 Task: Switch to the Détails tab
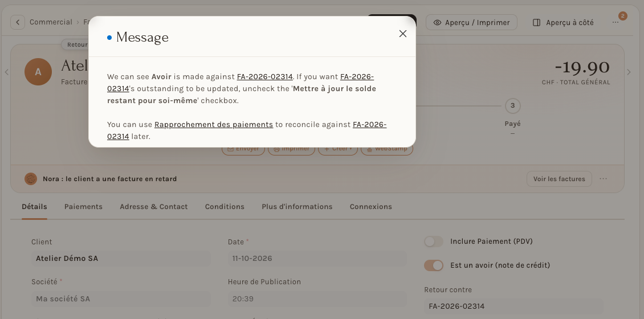35,207
